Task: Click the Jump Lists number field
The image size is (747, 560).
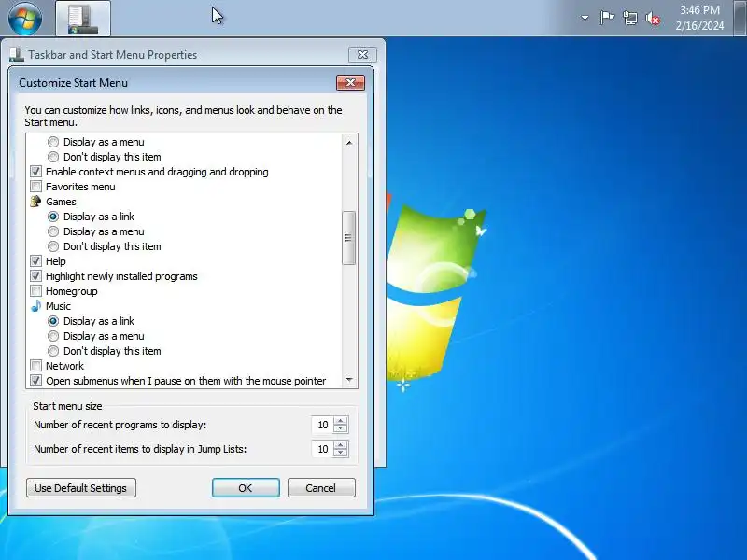Action: pos(322,449)
